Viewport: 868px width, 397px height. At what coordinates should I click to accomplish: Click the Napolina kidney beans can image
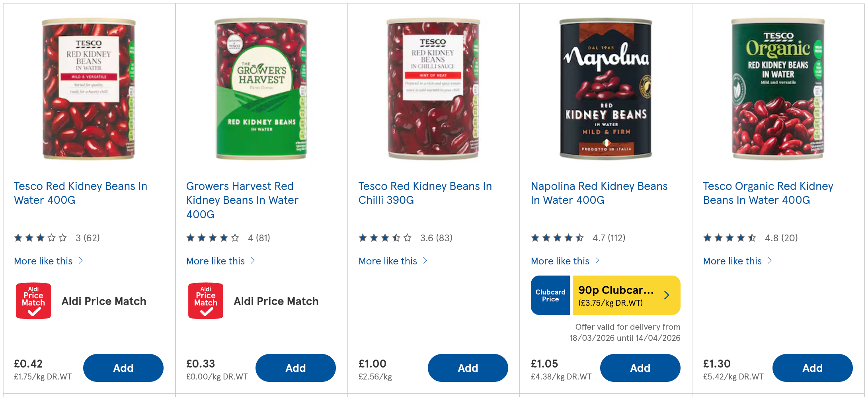(x=606, y=88)
